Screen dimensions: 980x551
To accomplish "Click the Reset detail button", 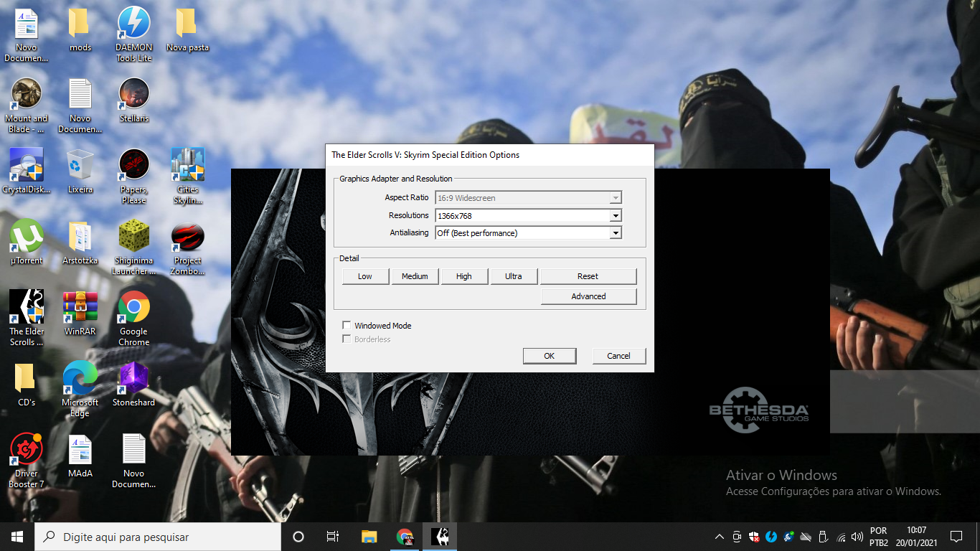I will 588,276.
